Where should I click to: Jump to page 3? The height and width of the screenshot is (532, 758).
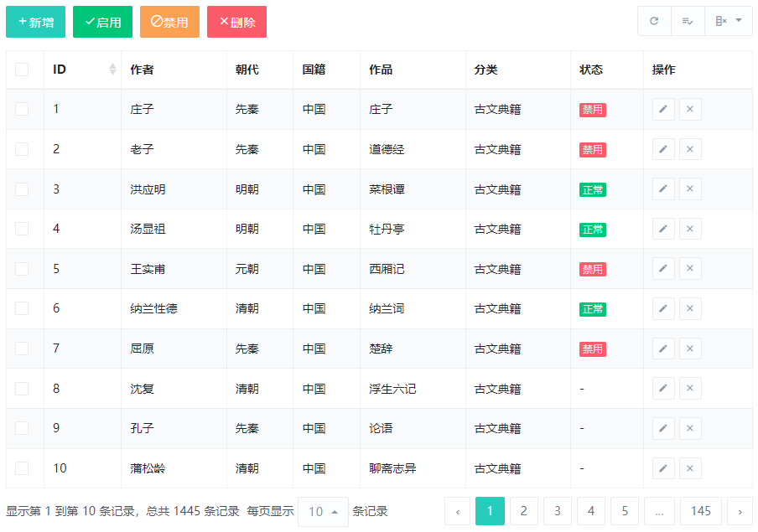[x=558, y=511]
